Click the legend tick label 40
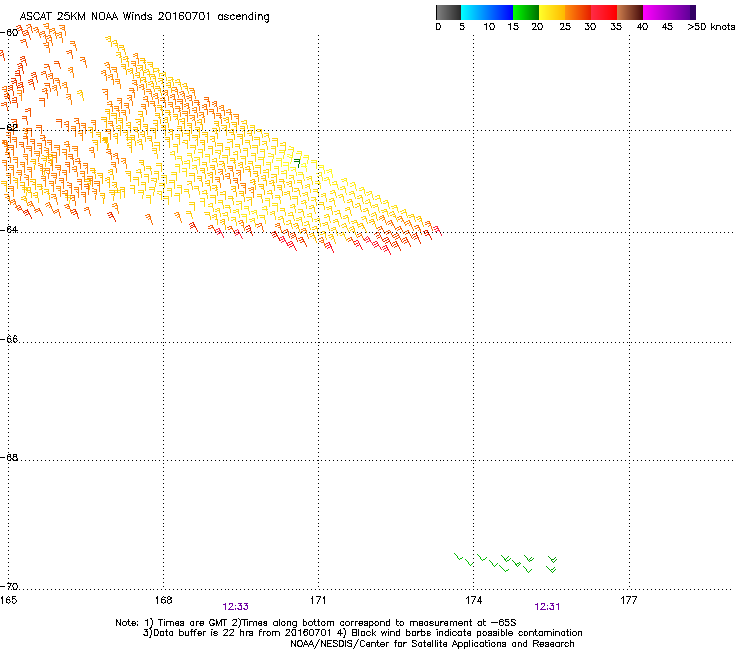 (642, 27)
